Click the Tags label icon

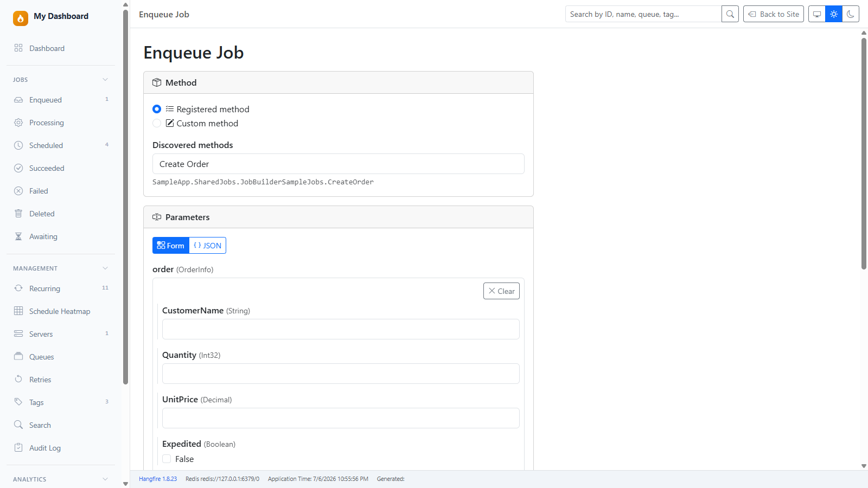click(x=18, y=402)
